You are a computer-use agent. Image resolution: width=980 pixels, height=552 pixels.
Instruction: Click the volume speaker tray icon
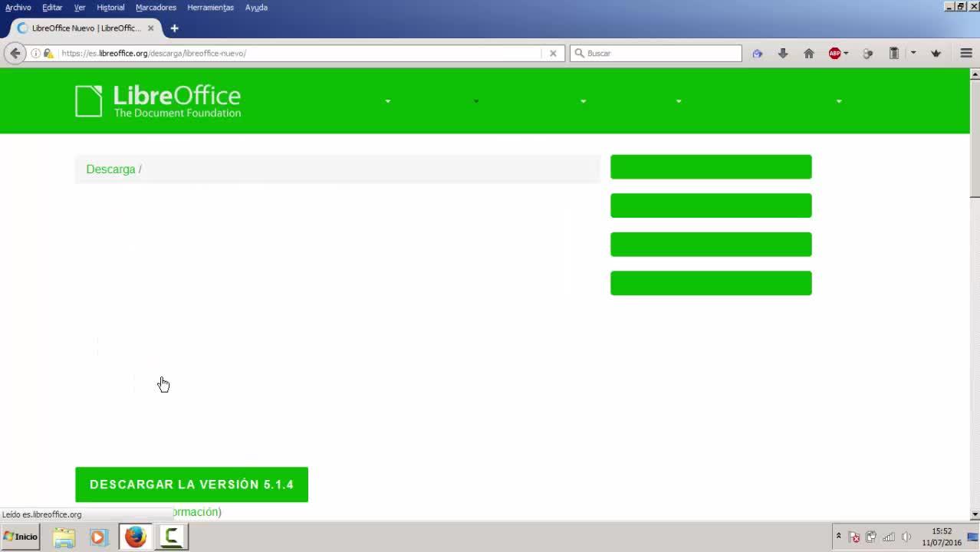[906, 537]
